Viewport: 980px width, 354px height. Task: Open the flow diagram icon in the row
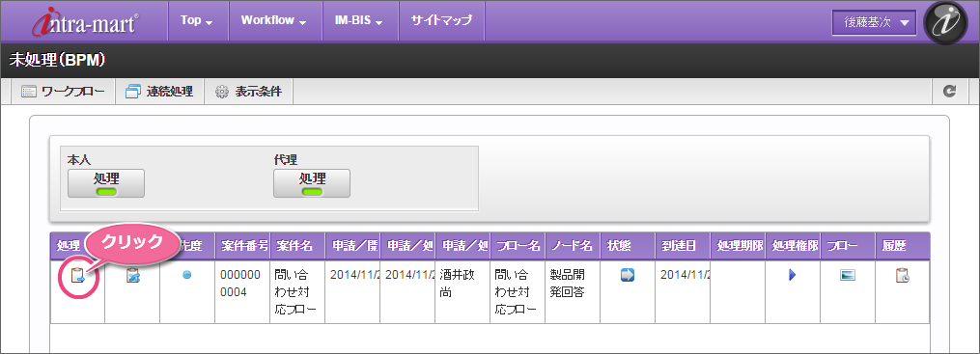pyautogui.click(x=848, y=275)
